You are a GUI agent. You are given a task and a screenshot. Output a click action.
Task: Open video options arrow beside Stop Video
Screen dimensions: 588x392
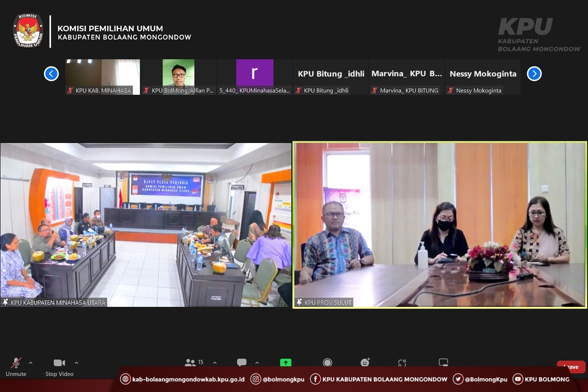click(76, 363)
